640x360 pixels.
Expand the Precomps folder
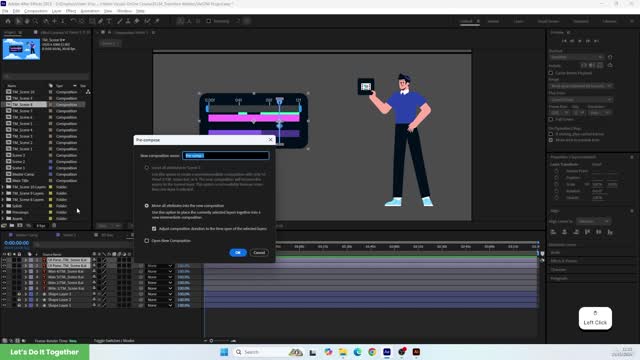pos(3,212)
